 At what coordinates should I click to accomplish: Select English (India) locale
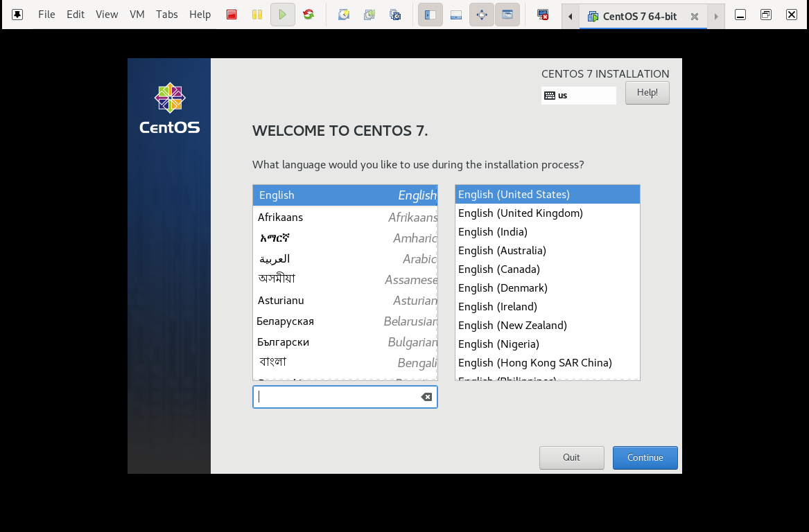(548, 231)
